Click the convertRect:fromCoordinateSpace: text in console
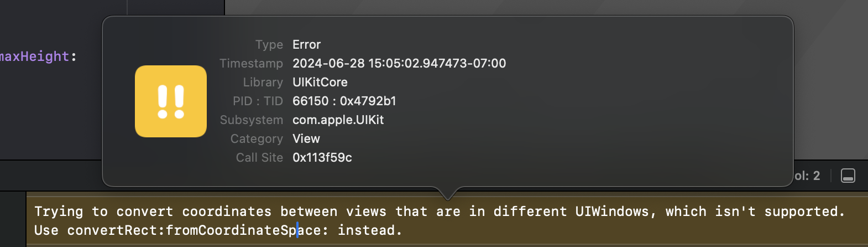The width and height of the screenshot is (868, 247). point(197,230)
